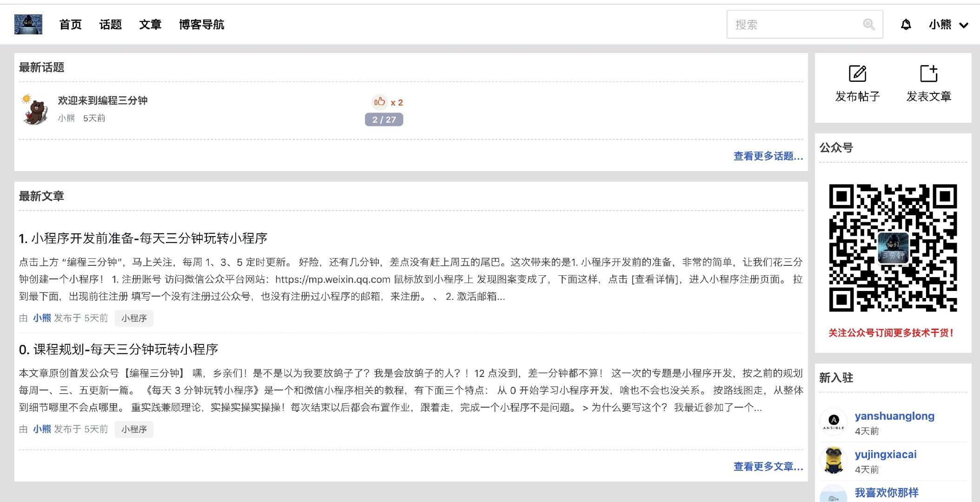Click 查看更多话题 link
The width and height of the screenshot is (980, 502).
coord(768,156)
